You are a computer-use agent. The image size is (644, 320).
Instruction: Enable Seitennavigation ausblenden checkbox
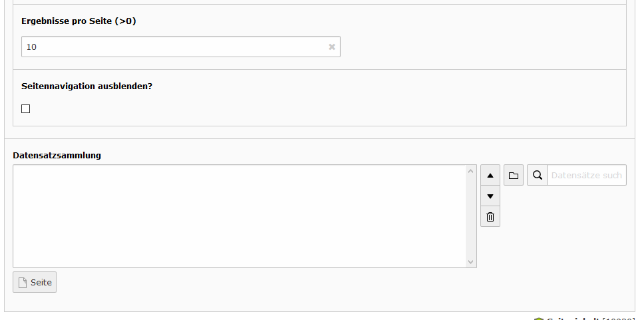pos(25,109)
